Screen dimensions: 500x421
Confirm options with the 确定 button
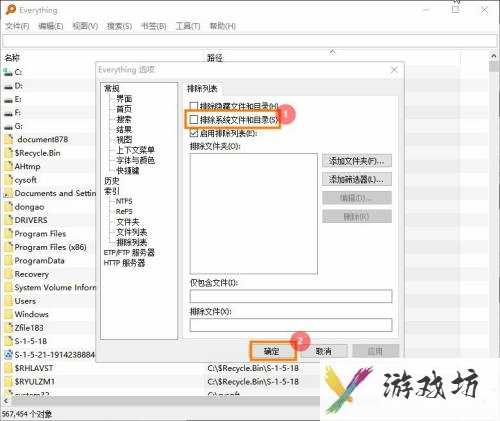click(272, 351)
